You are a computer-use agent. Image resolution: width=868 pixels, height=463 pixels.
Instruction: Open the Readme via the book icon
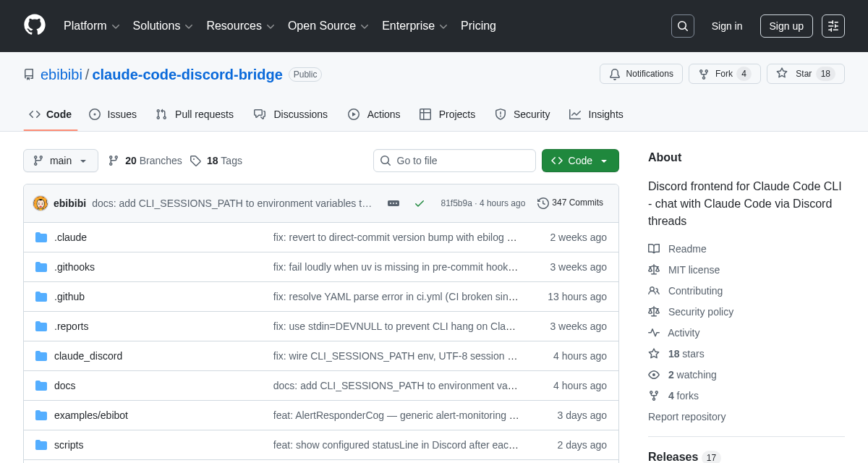coord(654,248)
